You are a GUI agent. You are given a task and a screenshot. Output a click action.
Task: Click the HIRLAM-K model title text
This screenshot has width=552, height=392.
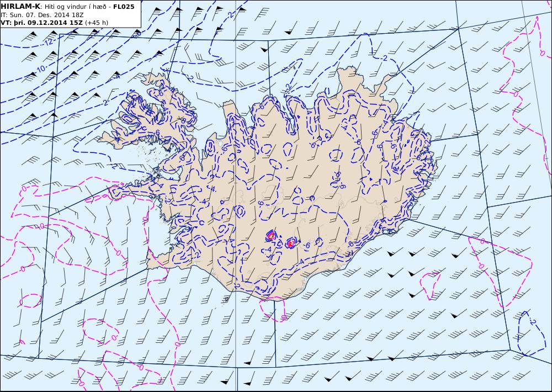[x=20, y=7]
